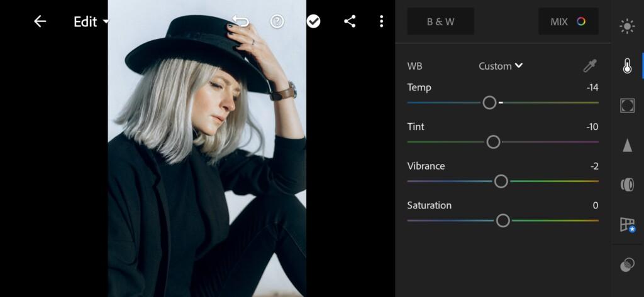
Task: Open the Presets overlapping circles icon
Action: tap(627, 265)
